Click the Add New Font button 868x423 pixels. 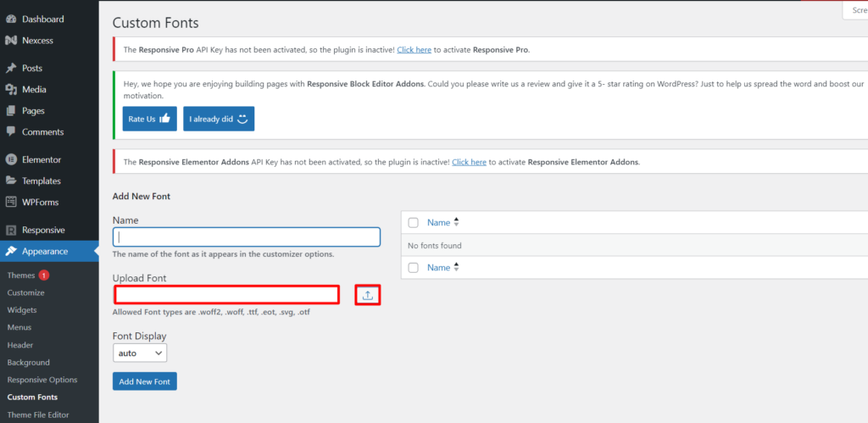point(144,381)
